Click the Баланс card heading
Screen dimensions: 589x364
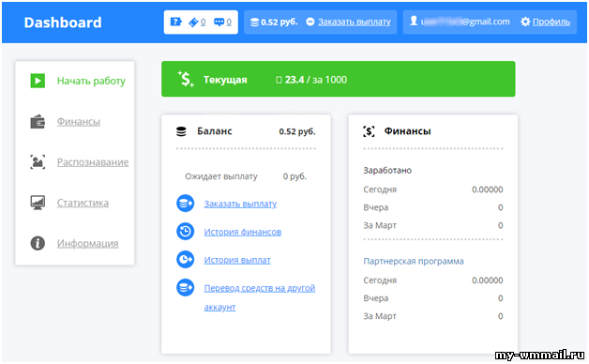215,131
